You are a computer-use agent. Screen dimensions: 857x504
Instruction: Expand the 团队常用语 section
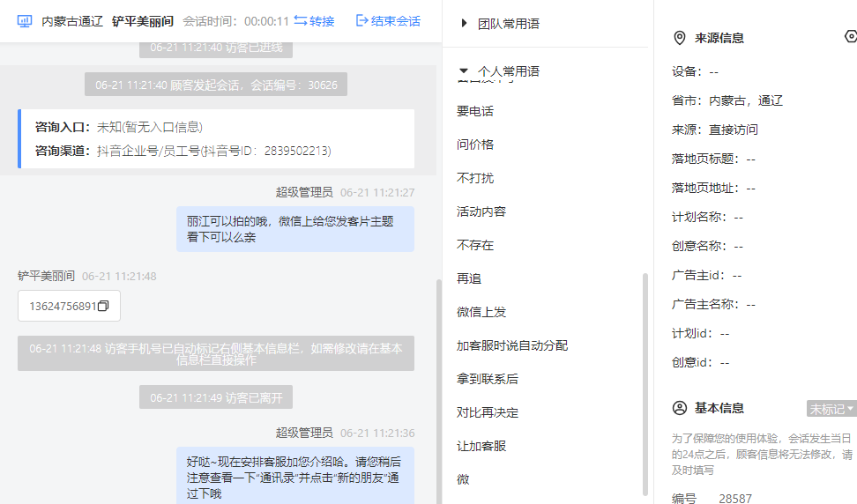464,24
